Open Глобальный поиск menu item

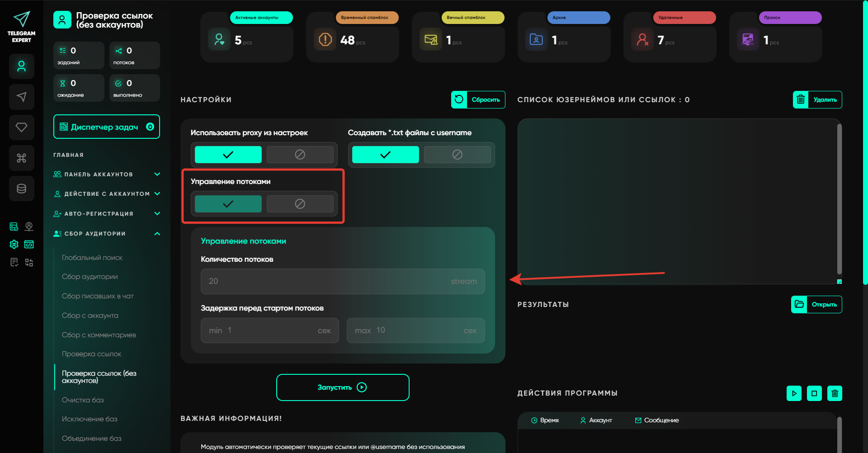[x=92, y=258]
